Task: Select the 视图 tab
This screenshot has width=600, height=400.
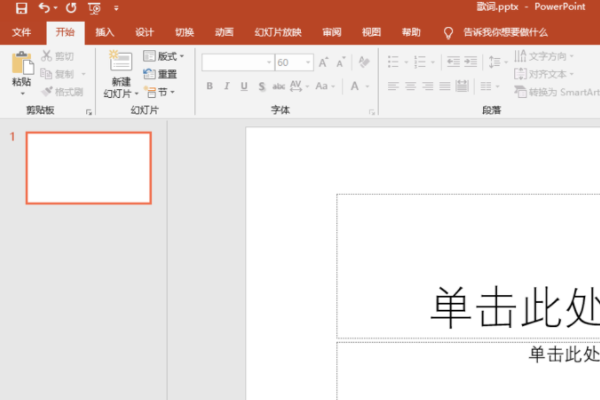Action: [x=372, y=33]
